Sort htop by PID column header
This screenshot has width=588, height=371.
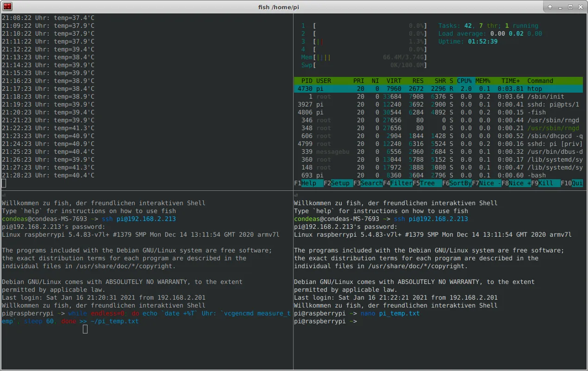pos(307,81)
